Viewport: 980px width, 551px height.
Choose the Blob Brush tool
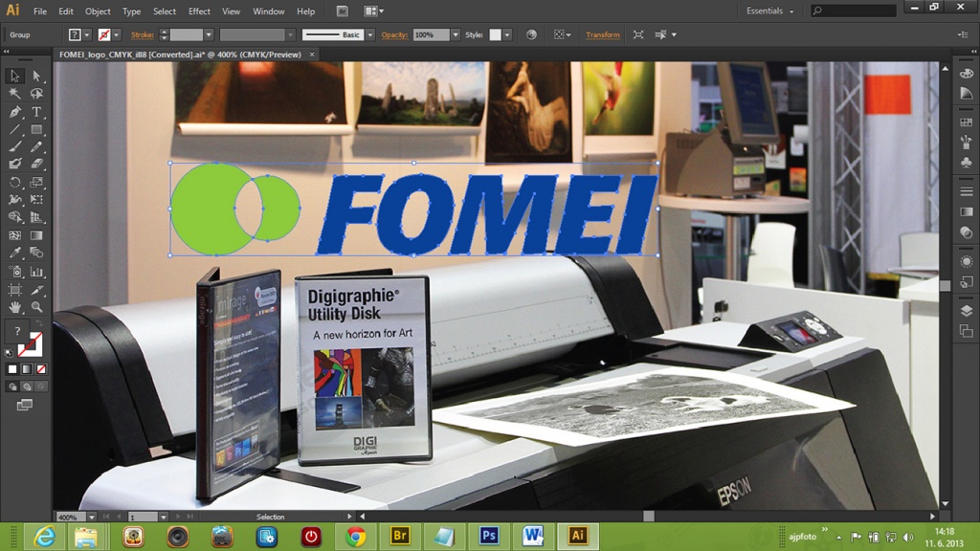(15, 164)
